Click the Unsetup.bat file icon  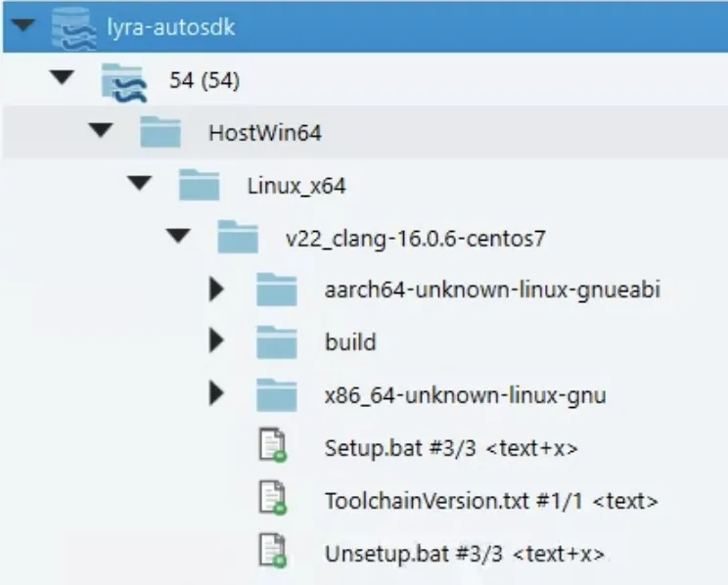click(x=272, y=554)
